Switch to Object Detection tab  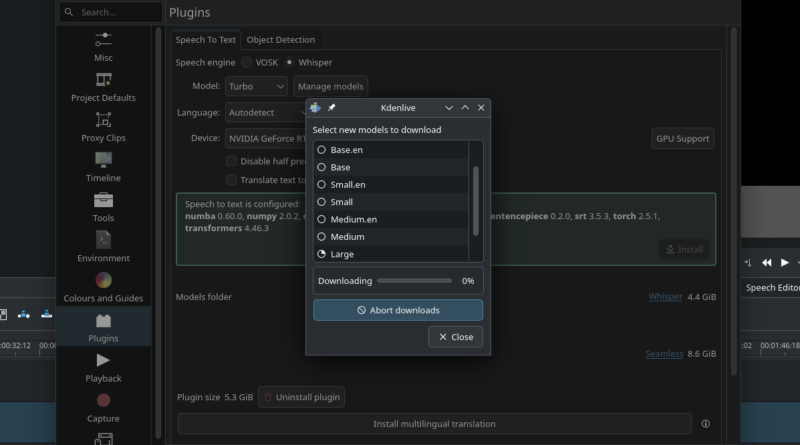pyautogui.click(x=281, y=40)
